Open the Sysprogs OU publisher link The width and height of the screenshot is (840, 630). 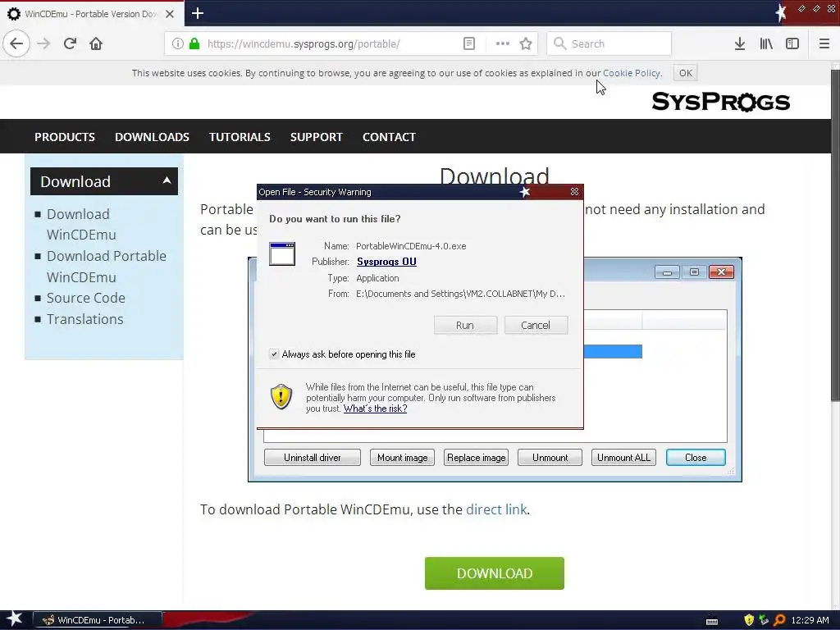pyautogui.click(x=386, y=262)
